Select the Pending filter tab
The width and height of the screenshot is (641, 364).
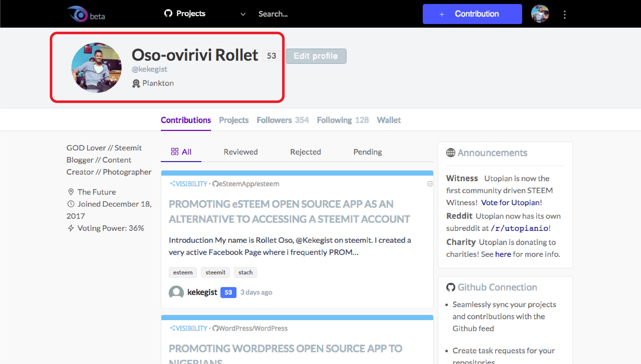367,152
